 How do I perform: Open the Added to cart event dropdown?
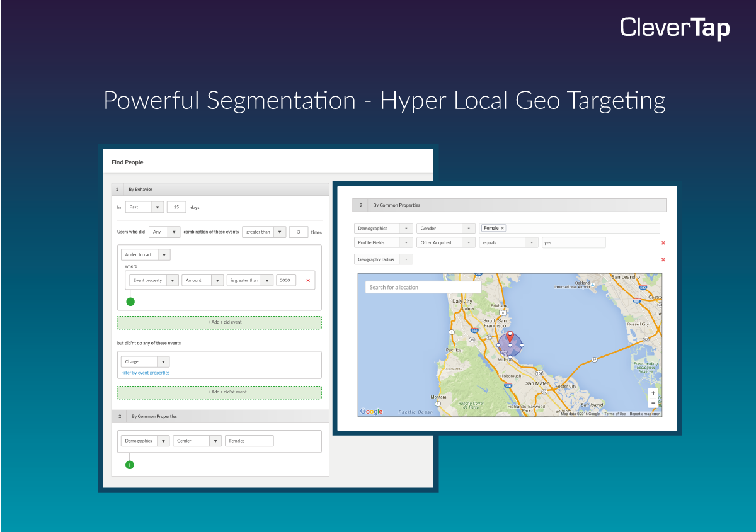coord(146,255)
